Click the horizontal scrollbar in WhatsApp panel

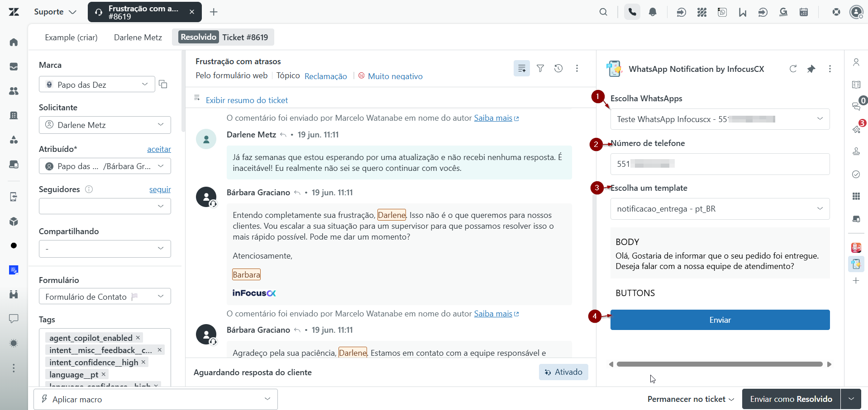coord(720,364)
